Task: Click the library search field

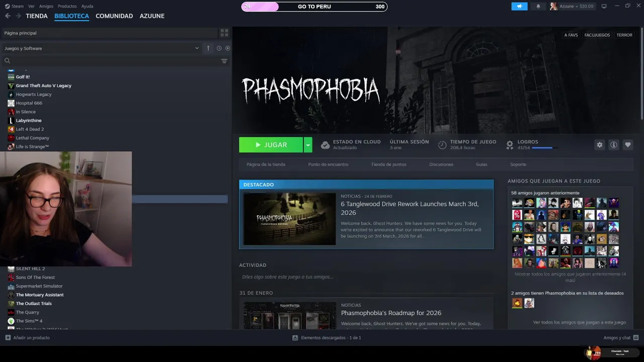Action: (115, 61)
